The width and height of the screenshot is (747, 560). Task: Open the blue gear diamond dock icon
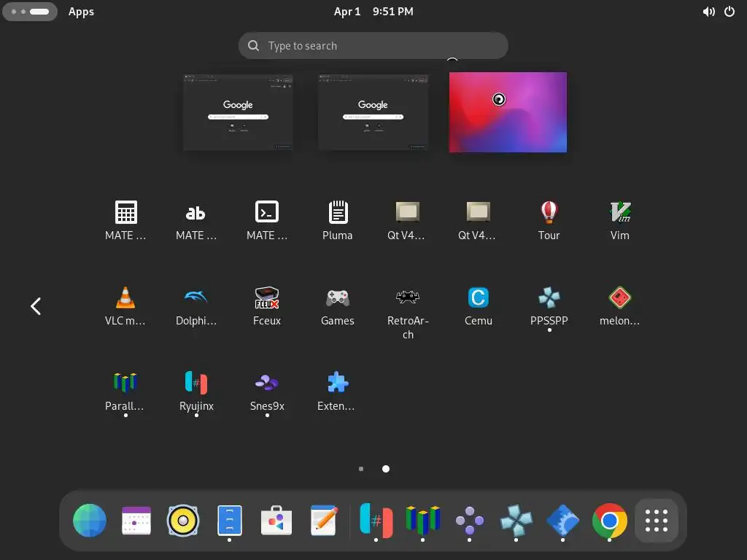[562, 520]
